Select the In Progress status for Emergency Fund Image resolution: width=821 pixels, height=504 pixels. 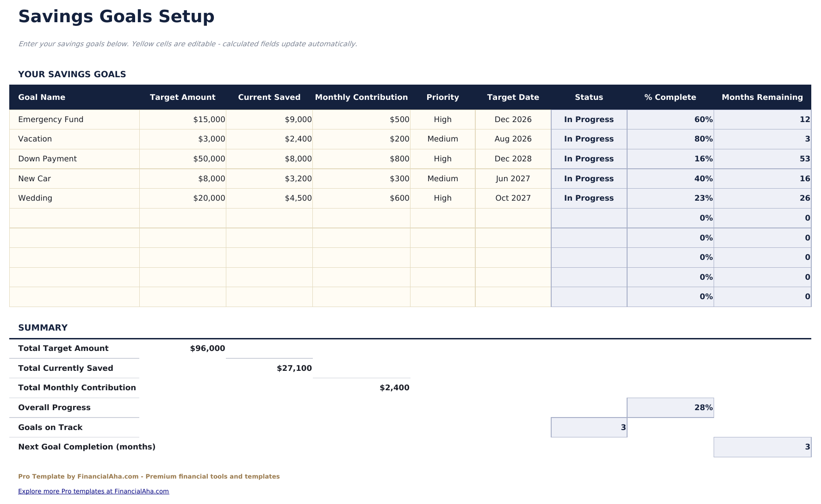[589, 119]
